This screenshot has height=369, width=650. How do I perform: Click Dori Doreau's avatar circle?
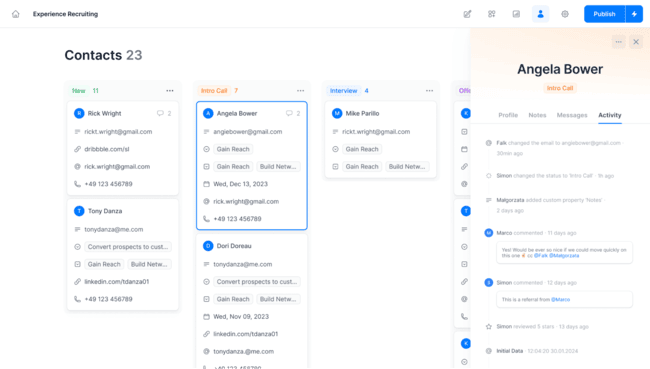(208, 246)
